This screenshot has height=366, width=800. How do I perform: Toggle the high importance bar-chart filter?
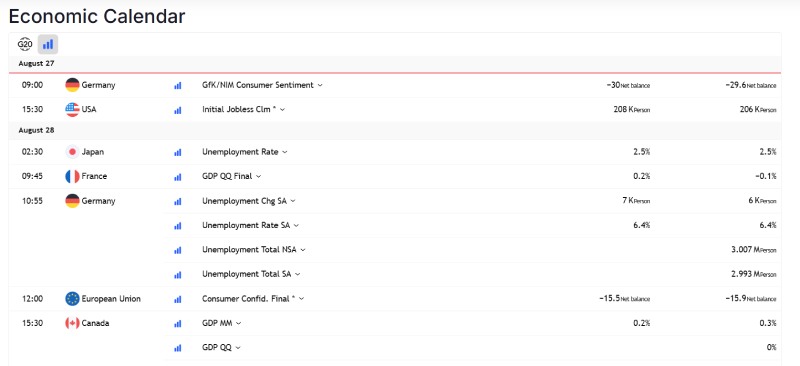tap(48, 45)
